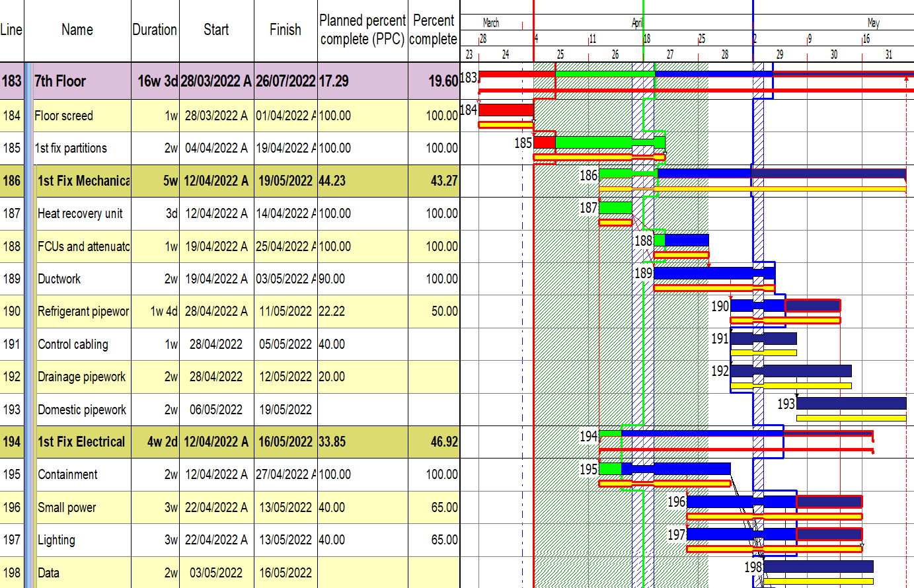The height and width of the screenshot is (588, 914).
Task: Select the Drainage pipework bar labeled 192
Action: [x=790, y=371]
